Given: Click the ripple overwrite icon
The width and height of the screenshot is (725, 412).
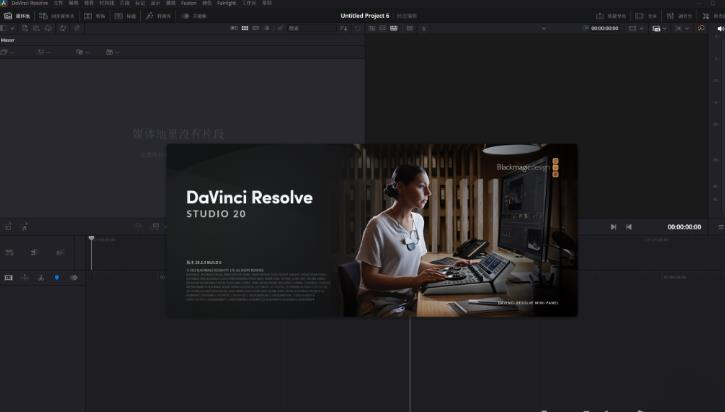Looking at the screenshot, I should click(60, 252).
